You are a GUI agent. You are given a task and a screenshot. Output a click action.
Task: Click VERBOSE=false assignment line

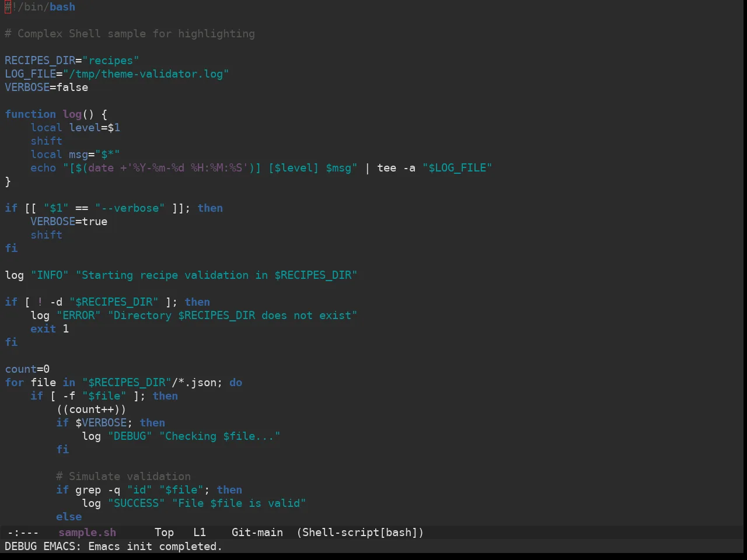(47, 87)
